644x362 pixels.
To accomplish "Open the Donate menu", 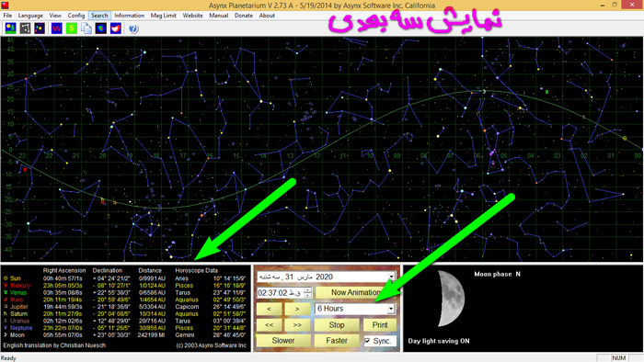I will [x=244, y=16].
